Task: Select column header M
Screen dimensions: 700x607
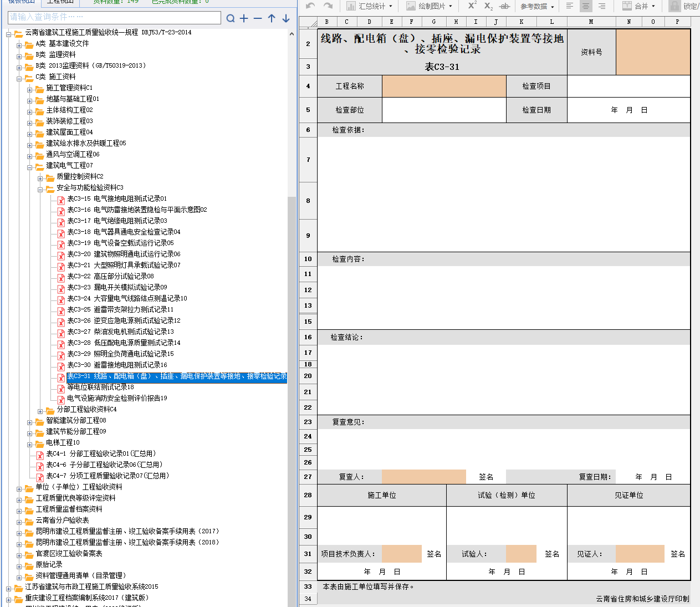Action: pos(591,22)
